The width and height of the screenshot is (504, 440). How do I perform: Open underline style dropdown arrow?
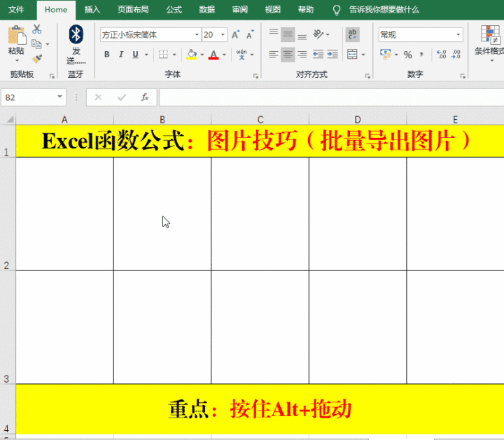click(146, 55)
